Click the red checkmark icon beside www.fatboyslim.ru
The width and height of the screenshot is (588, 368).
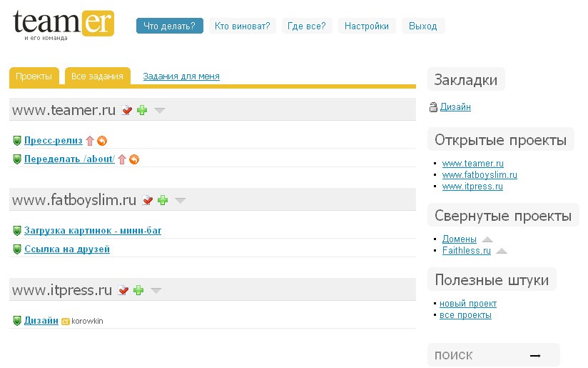click(x=148, y=200)
